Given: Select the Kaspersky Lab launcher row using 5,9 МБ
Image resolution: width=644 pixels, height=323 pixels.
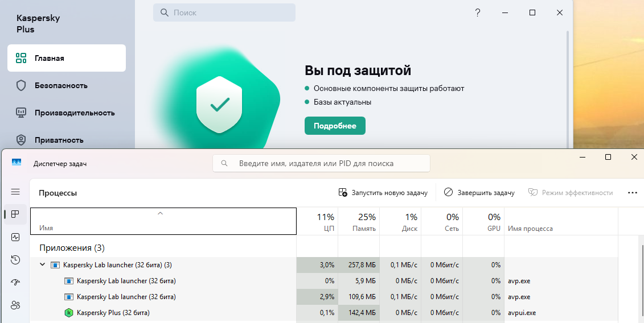Looking at the screenshot, I should click(323, 281).
